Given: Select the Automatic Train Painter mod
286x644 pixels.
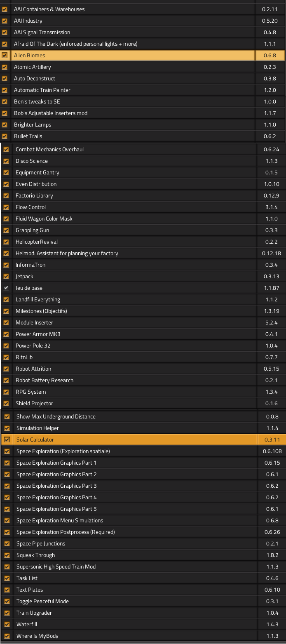Looking at the screenshot, I should click(x=133, y=90).
